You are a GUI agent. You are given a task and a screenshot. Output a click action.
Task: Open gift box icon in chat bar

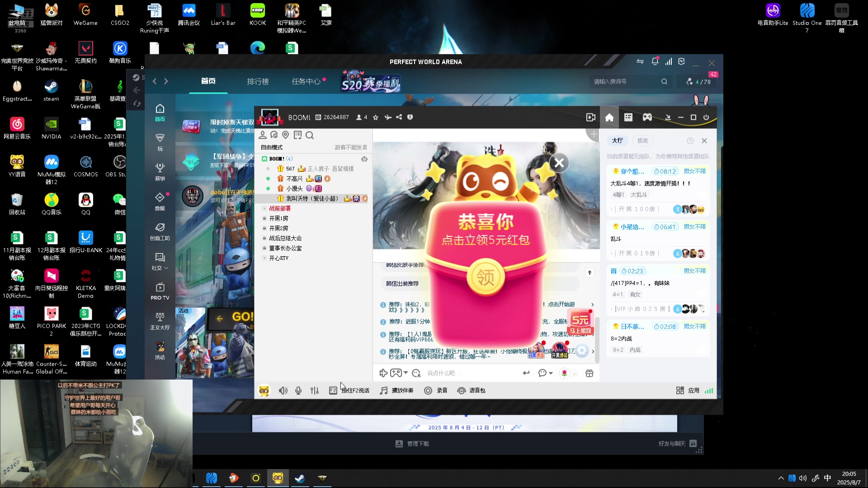click(x=590, y=373)
